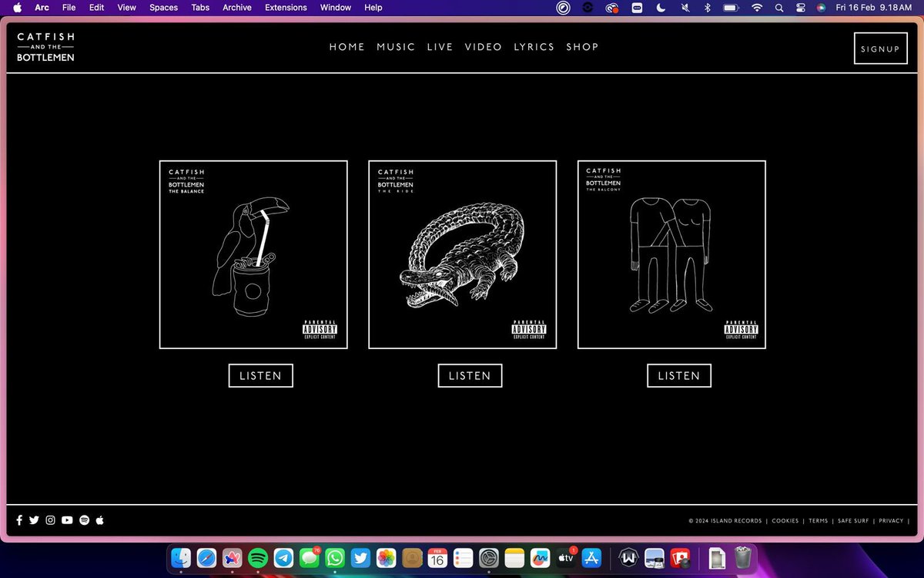Image resolution: width=924 pixels, height=578 pixels.
Task: Click LISTEN under The Balance album
Action: coord(260,375)
